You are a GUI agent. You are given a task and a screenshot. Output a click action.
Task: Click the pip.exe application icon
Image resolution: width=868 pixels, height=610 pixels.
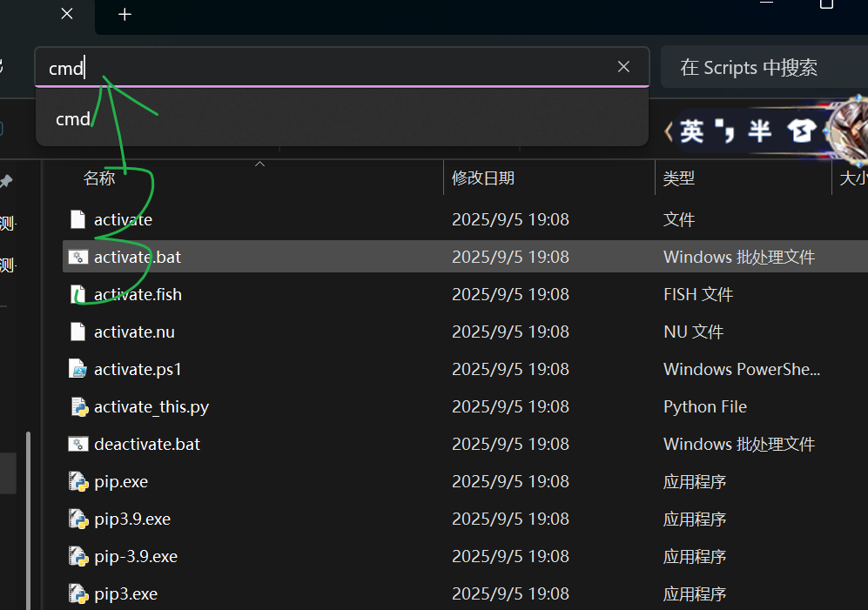[78, 481]
